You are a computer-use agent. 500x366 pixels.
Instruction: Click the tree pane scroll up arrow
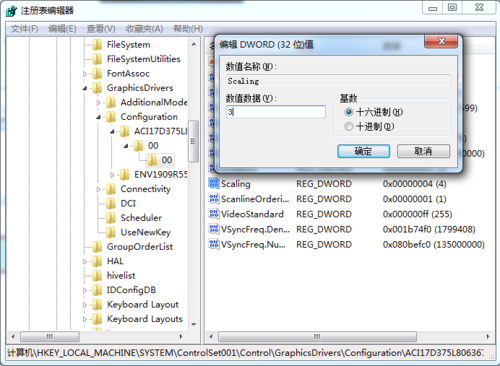point(194,44)
